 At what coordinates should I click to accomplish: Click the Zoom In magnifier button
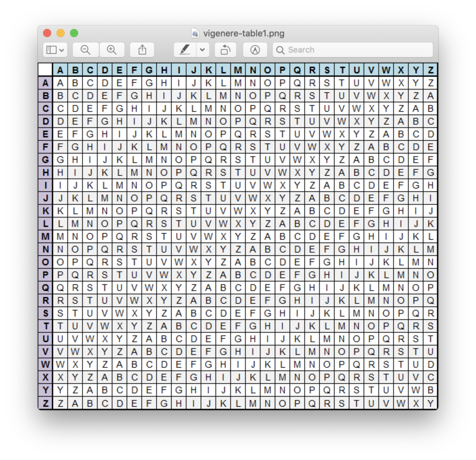[112, 50]
